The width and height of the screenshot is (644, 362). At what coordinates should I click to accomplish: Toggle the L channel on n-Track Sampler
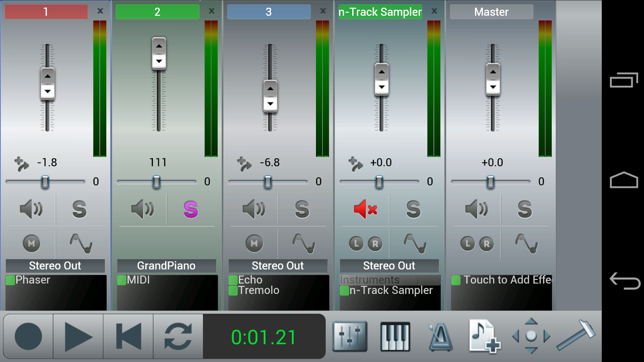(356, 243)
